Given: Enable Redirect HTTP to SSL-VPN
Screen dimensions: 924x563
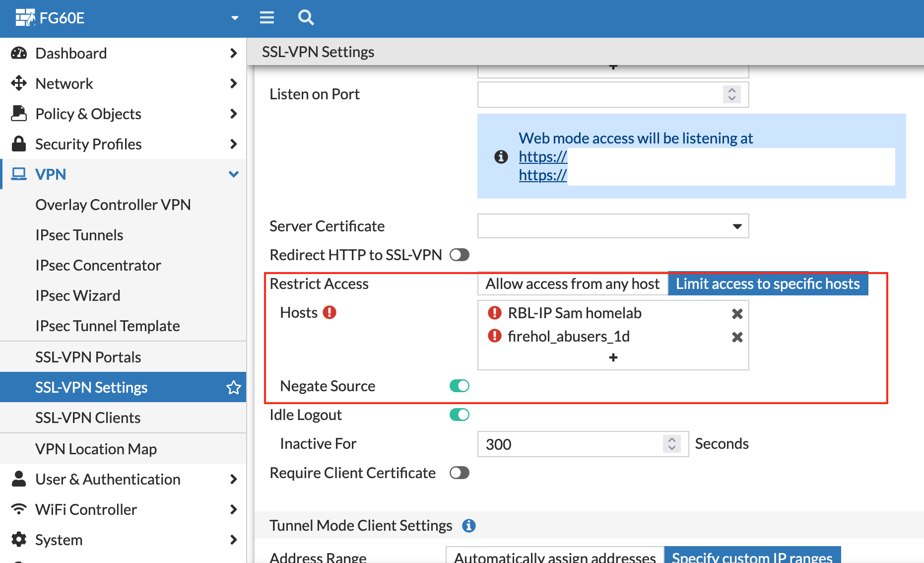Looking at the screenshot, I should tap(459, 255).
